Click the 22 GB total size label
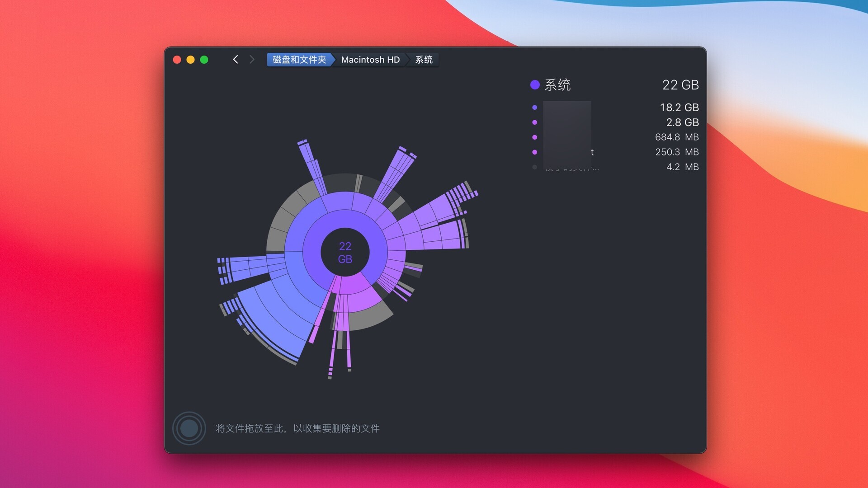This screenshot has height=488, width=868. pyautogui.click(x=680, y=85)
